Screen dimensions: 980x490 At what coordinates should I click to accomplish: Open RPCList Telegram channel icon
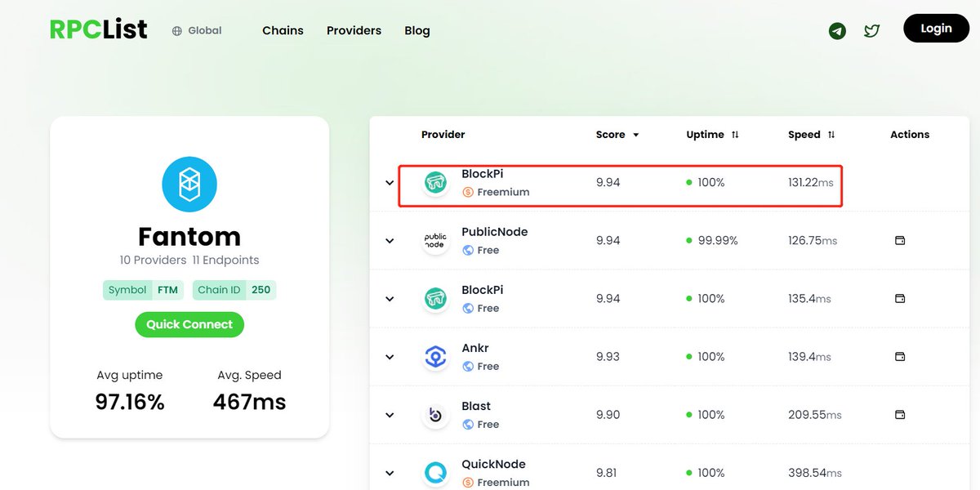[837, 30]
